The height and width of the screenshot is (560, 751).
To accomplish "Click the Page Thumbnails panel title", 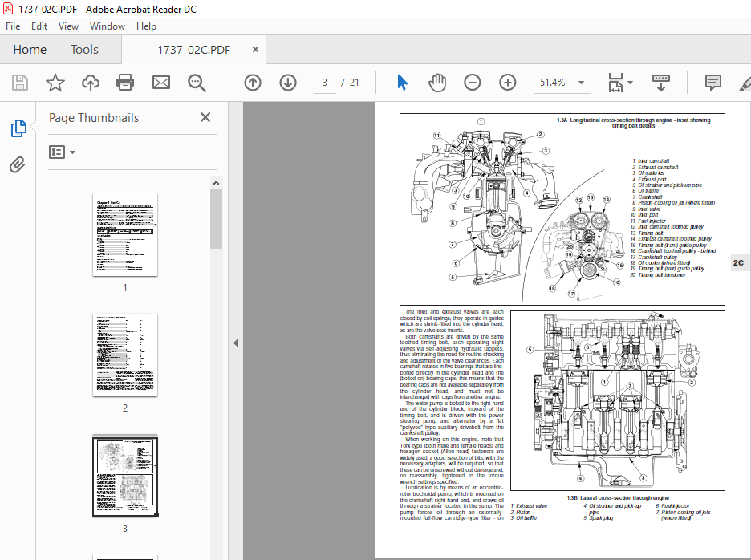I will [94, 118].
